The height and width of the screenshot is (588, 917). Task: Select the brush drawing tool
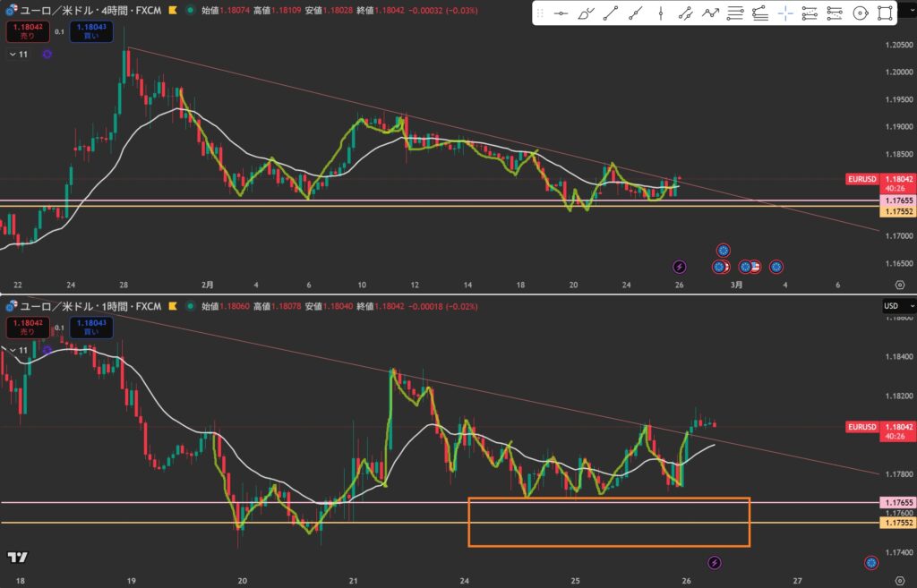(x=586, y=13)
